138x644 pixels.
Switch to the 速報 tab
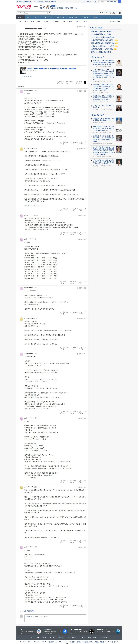click(28, 17)
